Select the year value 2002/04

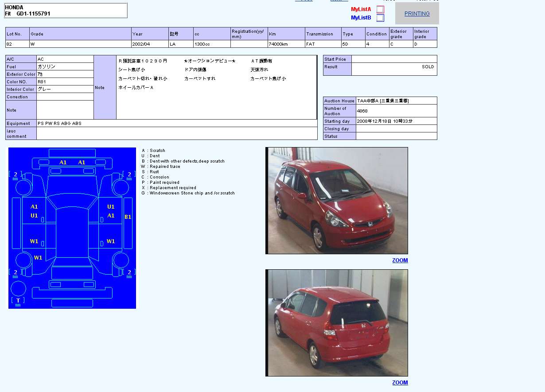(x=141, y=44)
